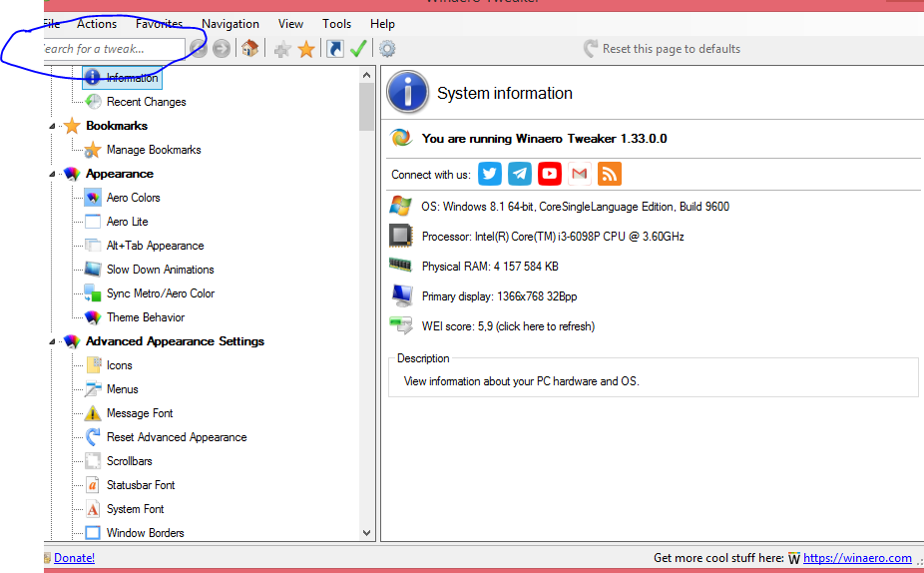Open the Help menu
924x573 pixels.
(382, 24)
